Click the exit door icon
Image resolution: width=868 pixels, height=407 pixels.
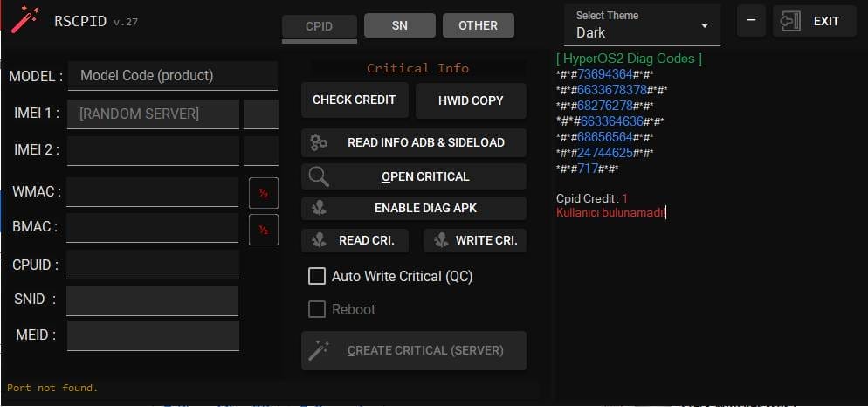(792, 22)
